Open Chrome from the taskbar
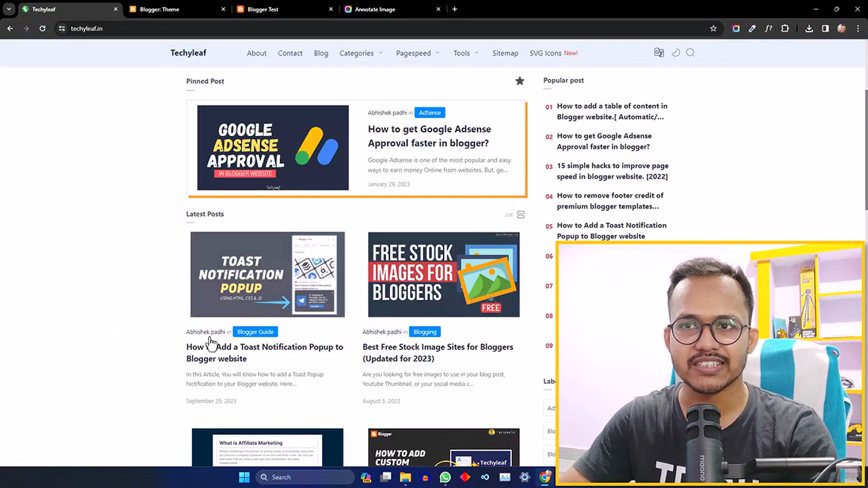The image size is (868, 488). tap(545, 477)
